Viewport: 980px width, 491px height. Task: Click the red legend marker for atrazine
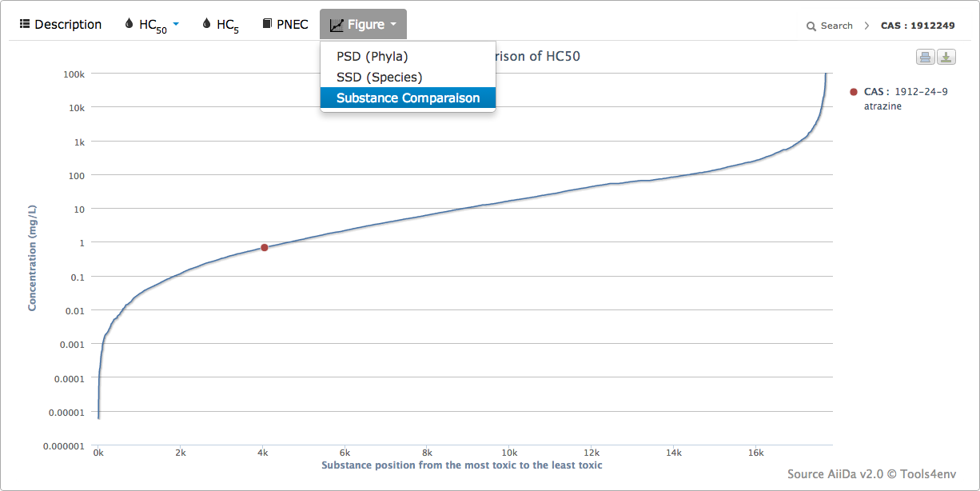(854, 92)
